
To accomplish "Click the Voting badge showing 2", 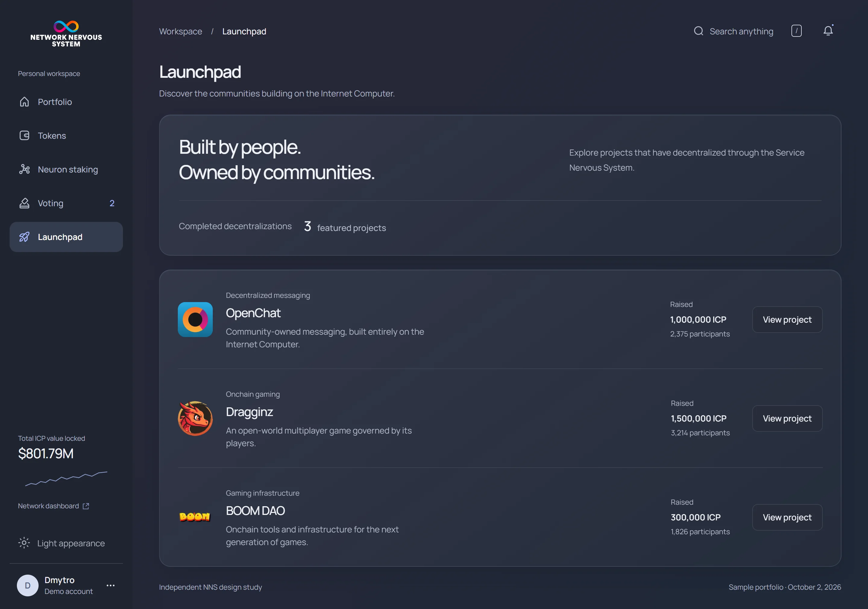I will click(112, 203).
